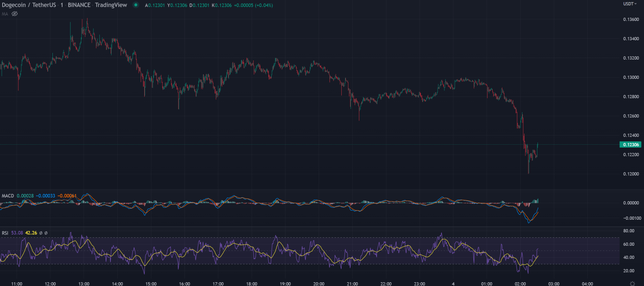Click the yellow RSI average value 42.26
Viewport: 644px width, 286px height.
click(x=31, y=233)
